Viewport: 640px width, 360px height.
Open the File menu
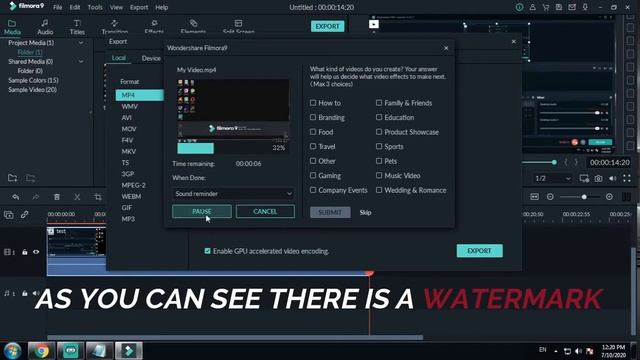pyautogui.click(x=58, y=7)
